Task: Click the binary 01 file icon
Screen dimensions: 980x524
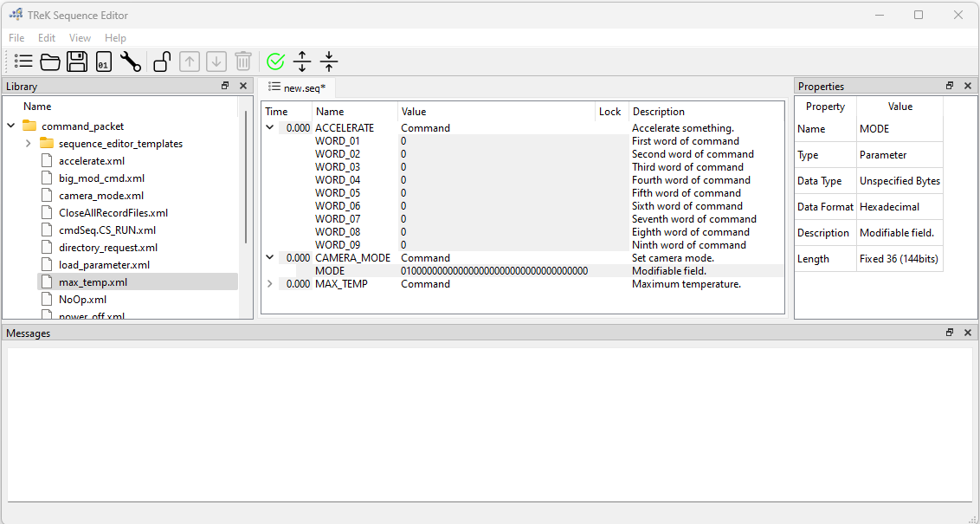Action: tap(103, 61)
